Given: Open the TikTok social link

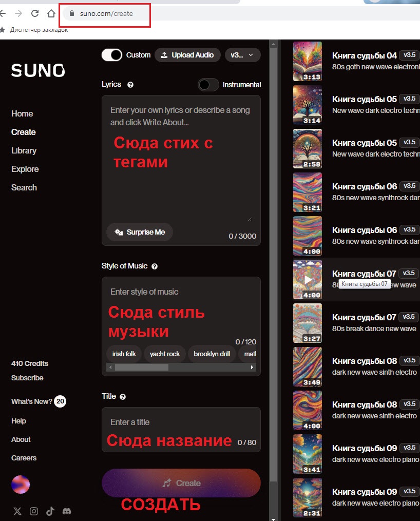Looking at the screenshot, I should pos(50,511).
